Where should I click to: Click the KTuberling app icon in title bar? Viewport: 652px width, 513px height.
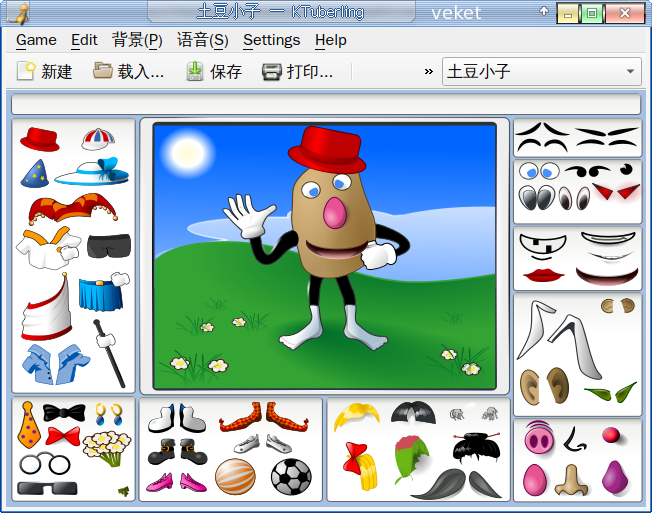tap(19, 13)
